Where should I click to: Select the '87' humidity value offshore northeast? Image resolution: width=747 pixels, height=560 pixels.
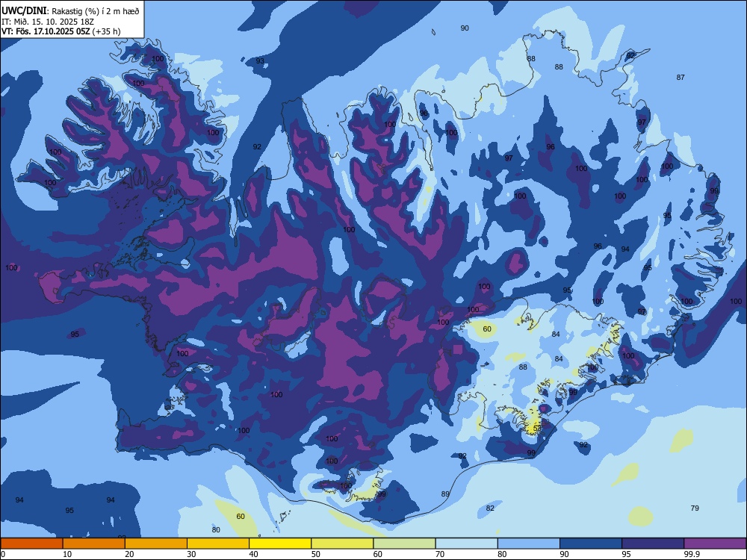pyautogui.click(x=681, y=77)
